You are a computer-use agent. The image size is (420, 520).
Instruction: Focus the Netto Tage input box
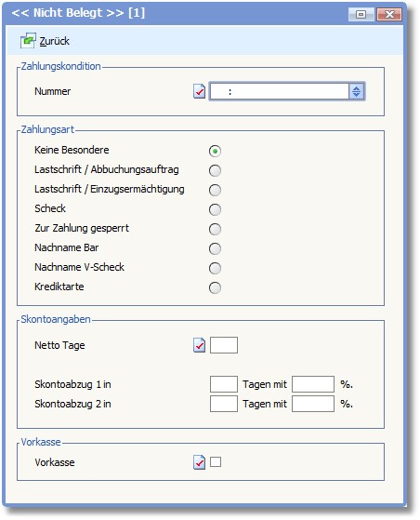click(224, 345)
